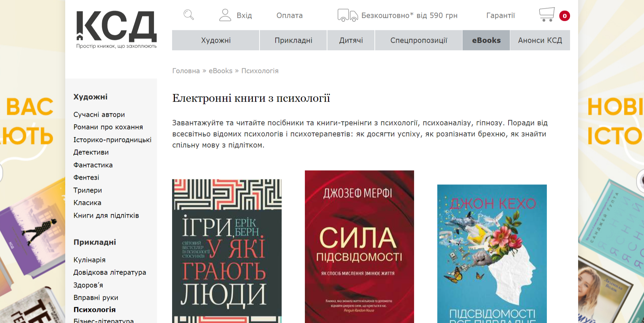The height and width of the screenshot is (323, 644).
Task: Open the Художні menu tab
Action: (216, 40)
